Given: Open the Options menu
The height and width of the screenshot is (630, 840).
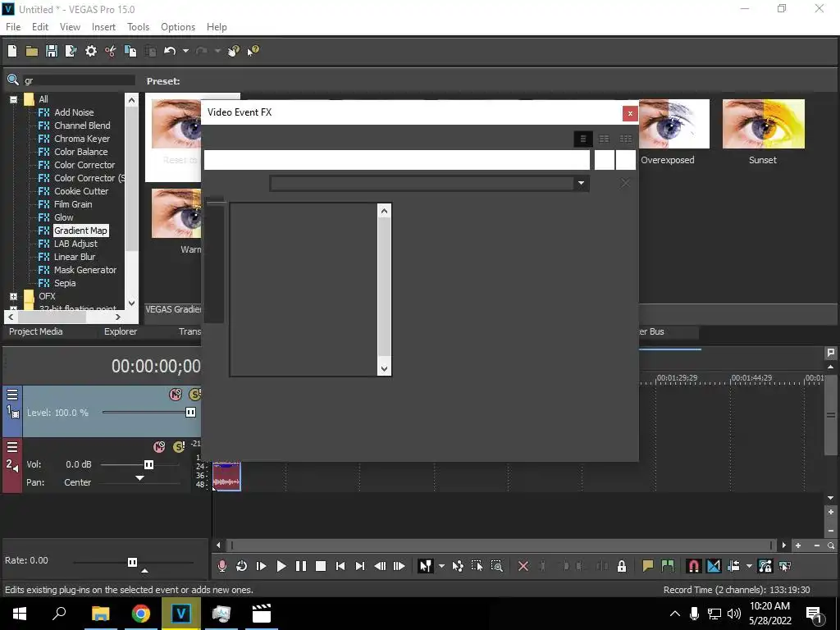Looking at the screenshot, I should (x=178, y=27).
